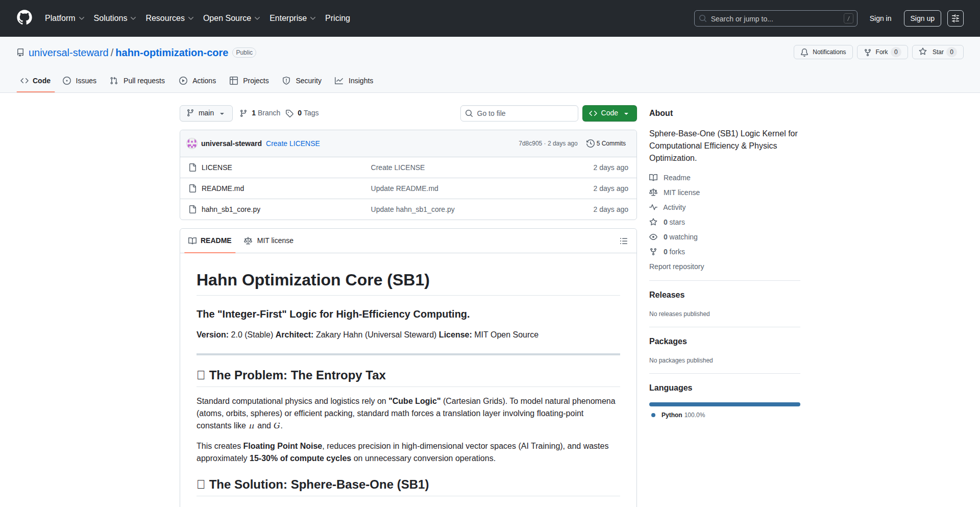Click the universal-steward avatar icon
The width and height of the screenshot is (980, 507).
pyautogui.click(x=192, y=143)
